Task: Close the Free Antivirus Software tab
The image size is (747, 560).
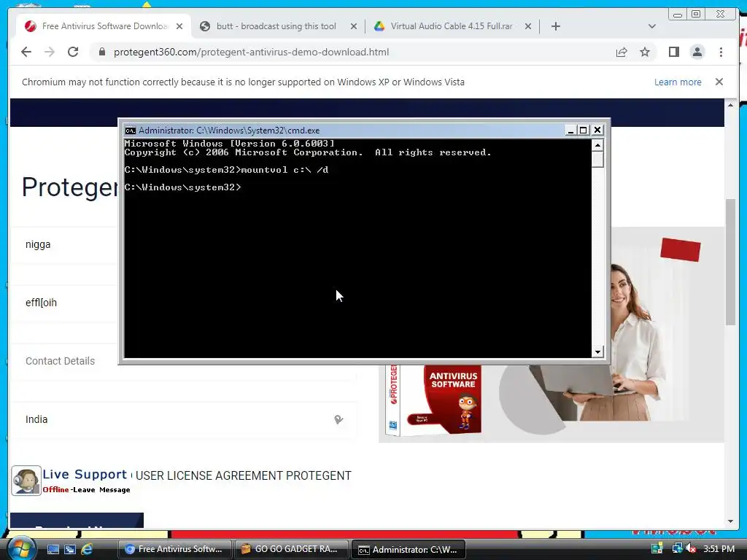Action: [179, 26]
